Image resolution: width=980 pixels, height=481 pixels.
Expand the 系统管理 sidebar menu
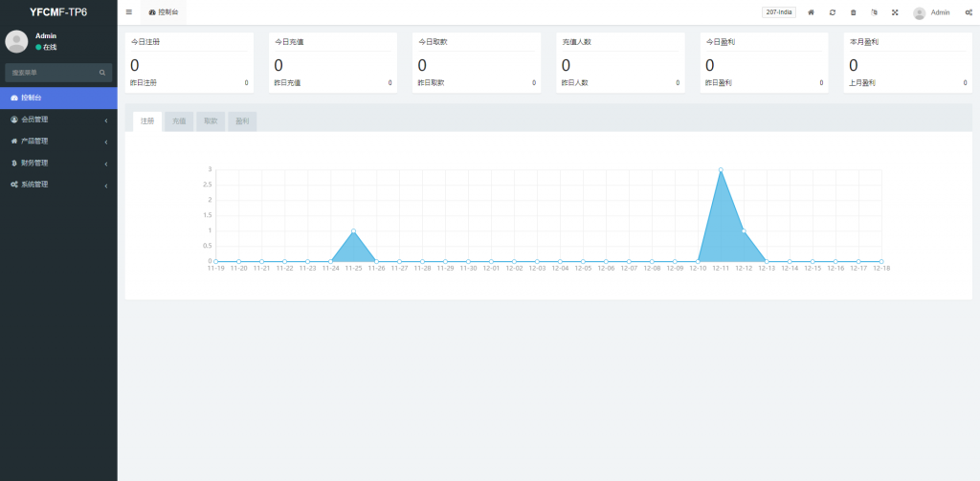click(x=57, y=185)
